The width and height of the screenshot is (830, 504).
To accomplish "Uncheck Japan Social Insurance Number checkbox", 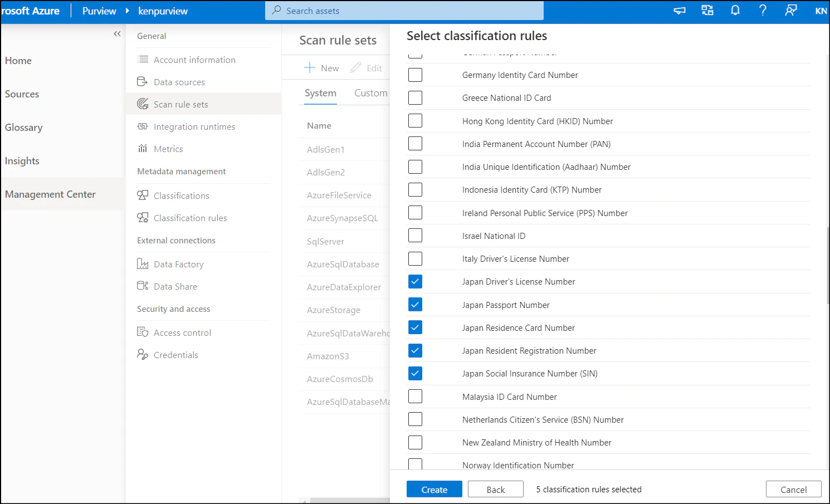I will [x=415, y=374].
